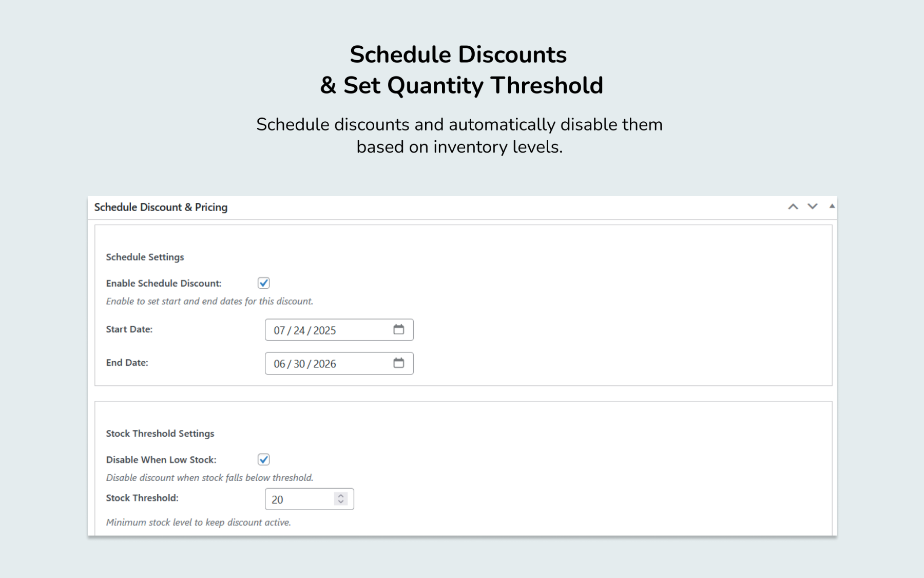Select the month 07 in Start Date
The height and width of the screenshot is (578, 924).
click(x=279, y=330)
